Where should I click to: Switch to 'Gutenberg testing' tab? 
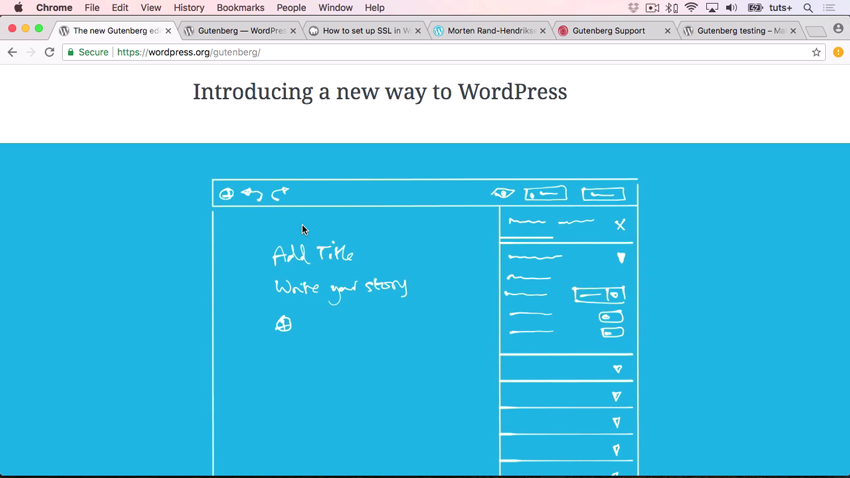pos(740,31)
